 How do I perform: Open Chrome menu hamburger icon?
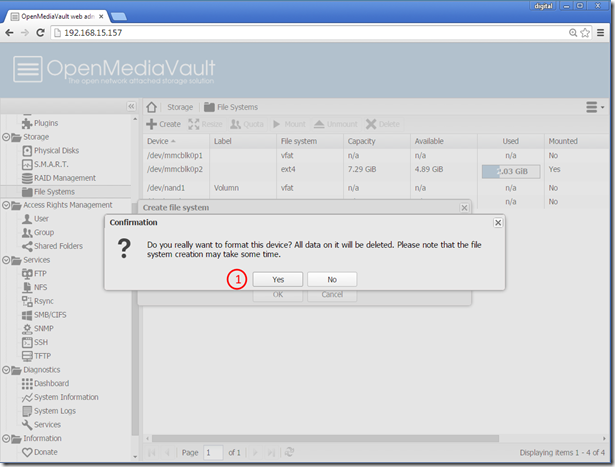click(600, 33)
